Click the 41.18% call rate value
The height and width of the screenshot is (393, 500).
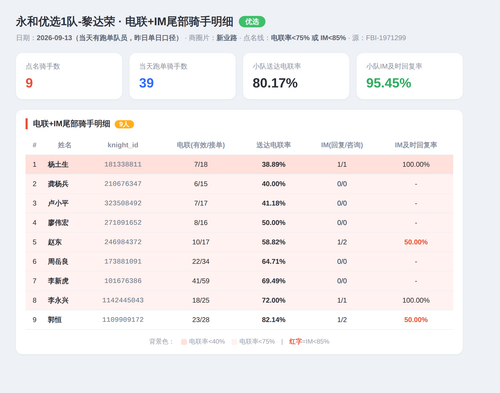pyautogui.click(x=273, y=203)
